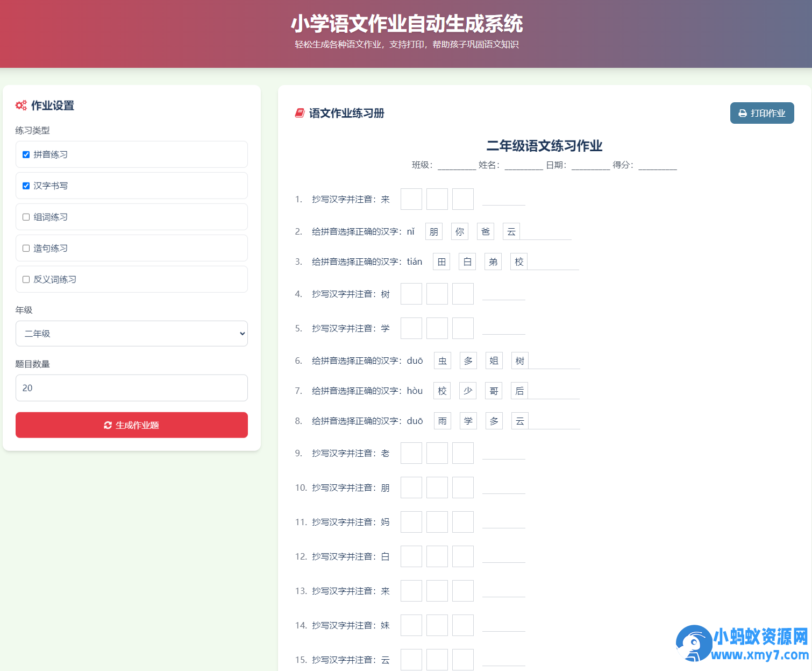
Task: Select character 后 for pinyin hòu
Action: [519, 391]
